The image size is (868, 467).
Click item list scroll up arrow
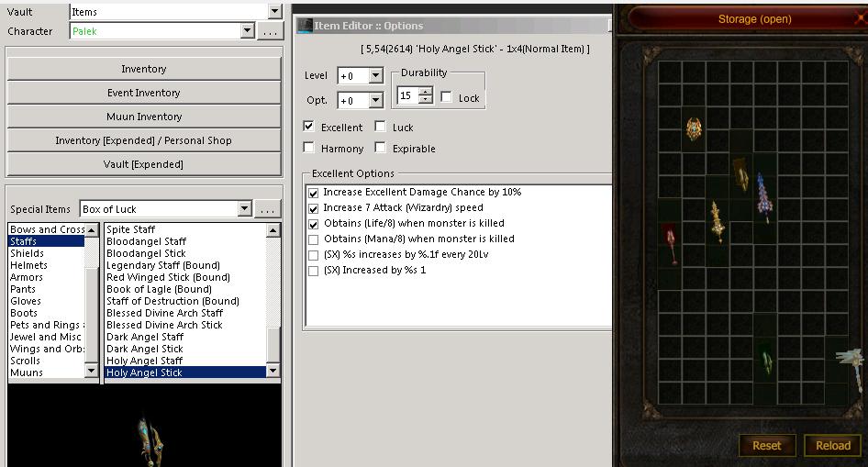point(273,230)
